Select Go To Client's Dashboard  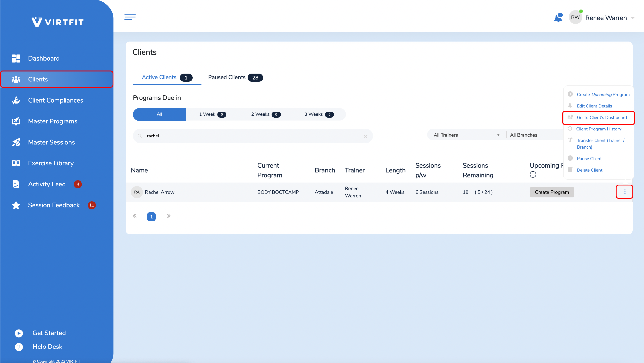coord(602,117)
